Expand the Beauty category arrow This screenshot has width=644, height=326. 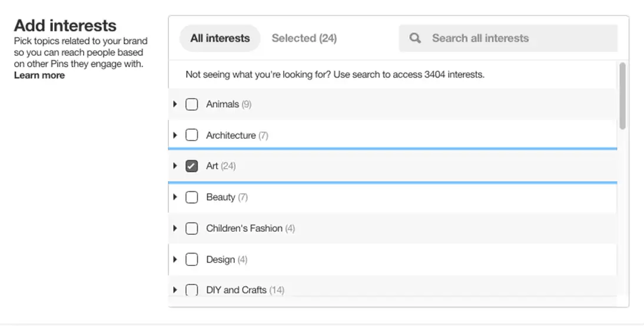coord(175,197)
